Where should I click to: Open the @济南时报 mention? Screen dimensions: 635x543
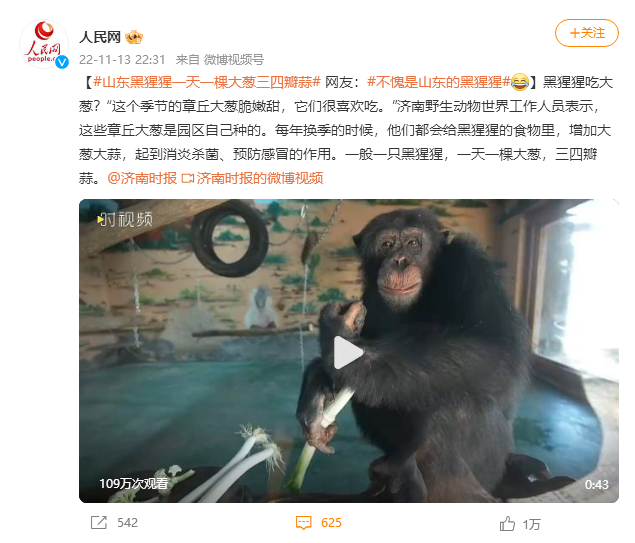click(142, 178)
